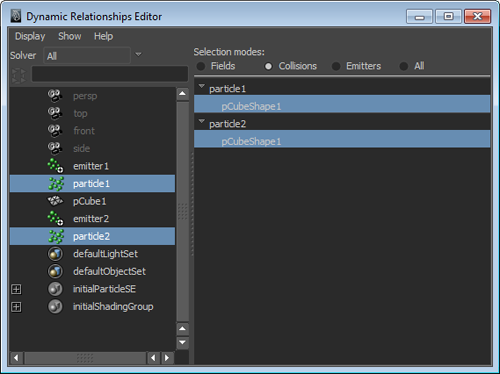
Task: Click the top camera icon
Action: 55,113
